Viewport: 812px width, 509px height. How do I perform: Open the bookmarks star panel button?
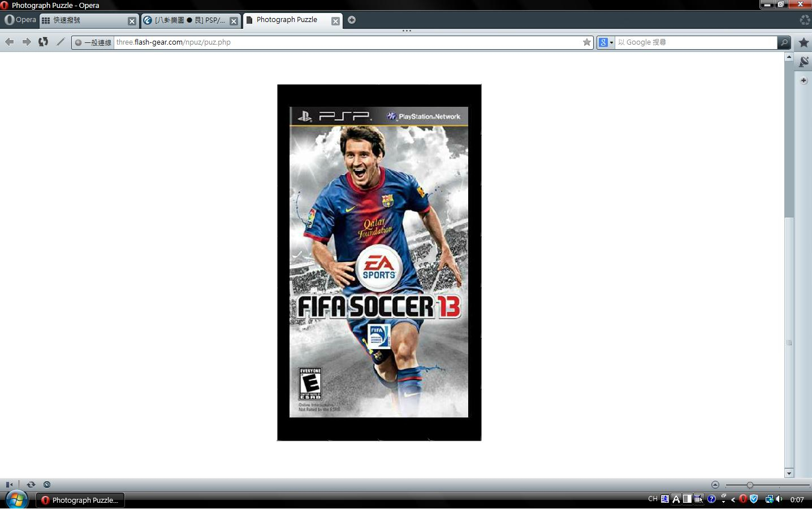point(804,42)
